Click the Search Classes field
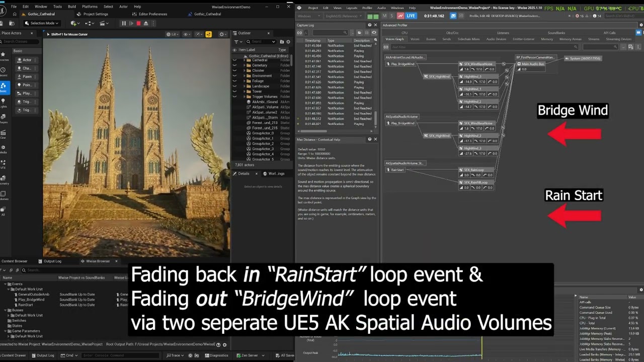The image size is (644, 362). click(x=19, y=42)
